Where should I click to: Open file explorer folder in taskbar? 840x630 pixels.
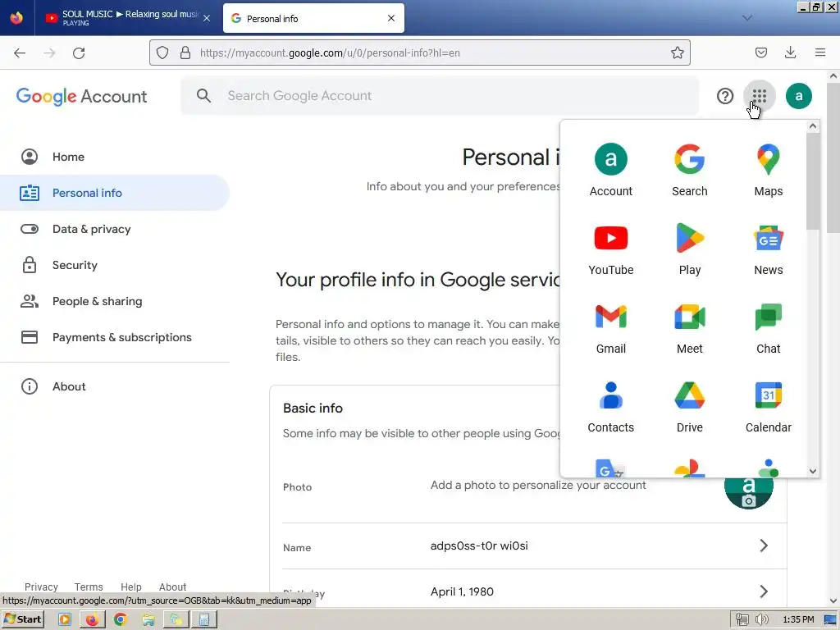coord(148,619)
